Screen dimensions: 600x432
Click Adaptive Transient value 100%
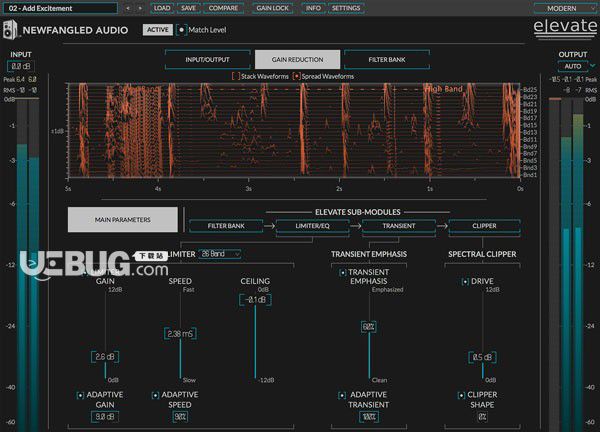(368, 416)
